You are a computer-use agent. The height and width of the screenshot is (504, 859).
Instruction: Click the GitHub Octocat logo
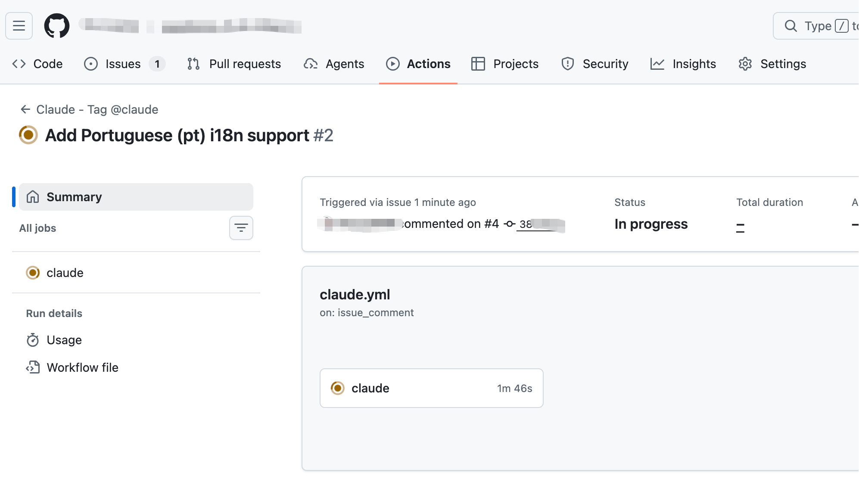(x=57, y=26)
